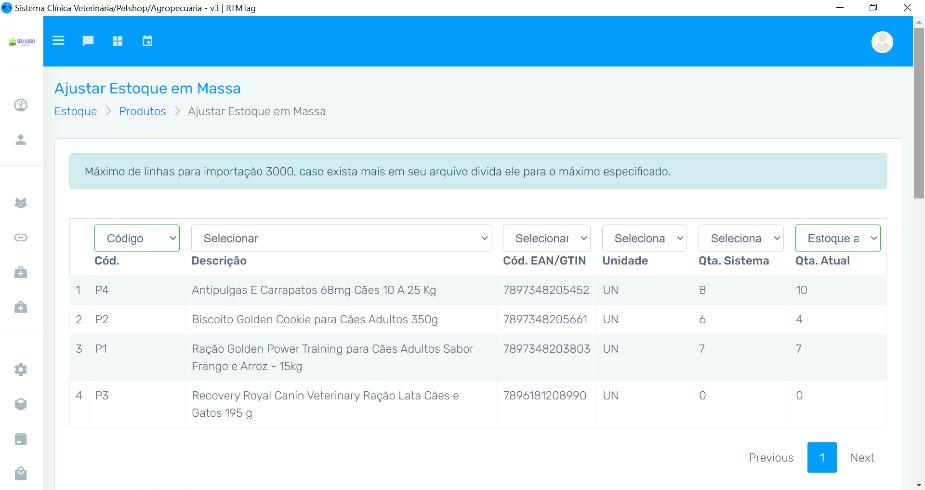The height and width of the screenshot is (490, 925).
Task: Open the animal face icon in sidebar
Action: point(20,203)
